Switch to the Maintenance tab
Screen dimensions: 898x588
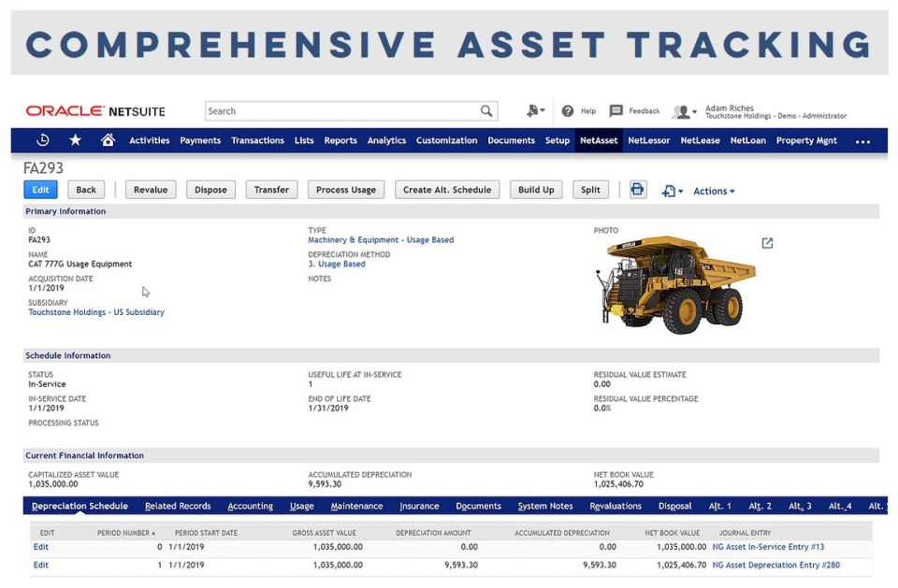tap(356, 506)
